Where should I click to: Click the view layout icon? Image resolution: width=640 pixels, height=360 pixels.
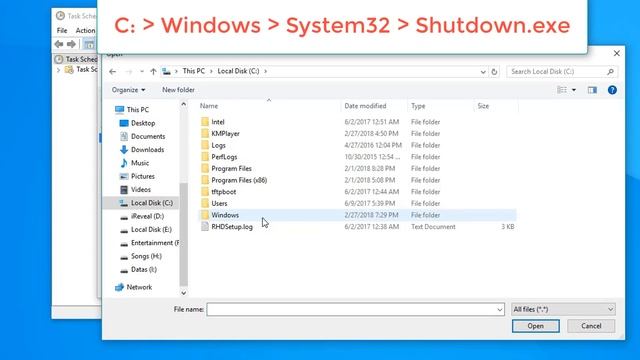pyautogui.click(x=562, y=90)
